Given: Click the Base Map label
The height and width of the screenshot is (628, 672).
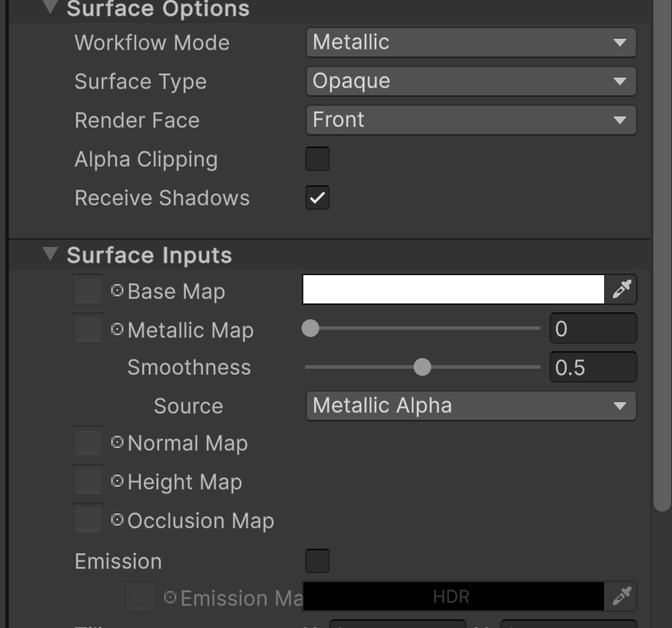Looking at the screenshot, I should coord(176,291).
